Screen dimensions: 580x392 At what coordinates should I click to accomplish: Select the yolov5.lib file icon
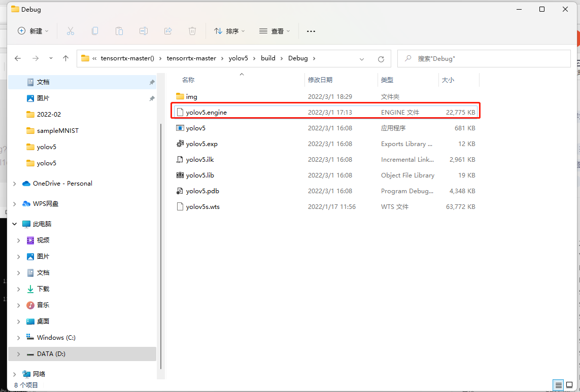pyautogui.click(x=180, y=175)
